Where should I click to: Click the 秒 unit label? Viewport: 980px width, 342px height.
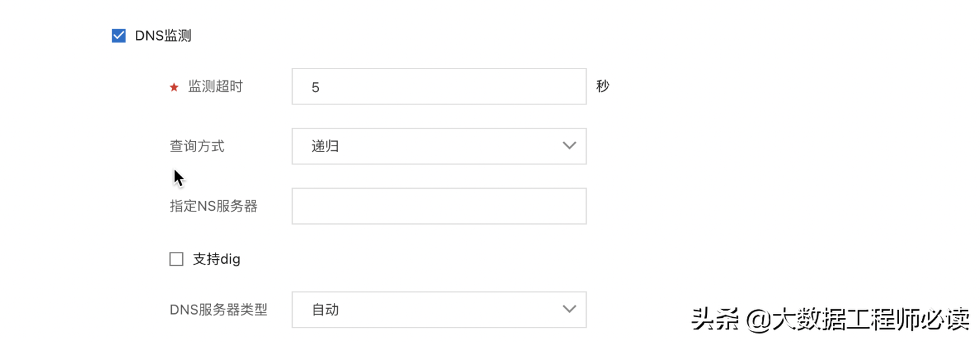tap(602, 86)
